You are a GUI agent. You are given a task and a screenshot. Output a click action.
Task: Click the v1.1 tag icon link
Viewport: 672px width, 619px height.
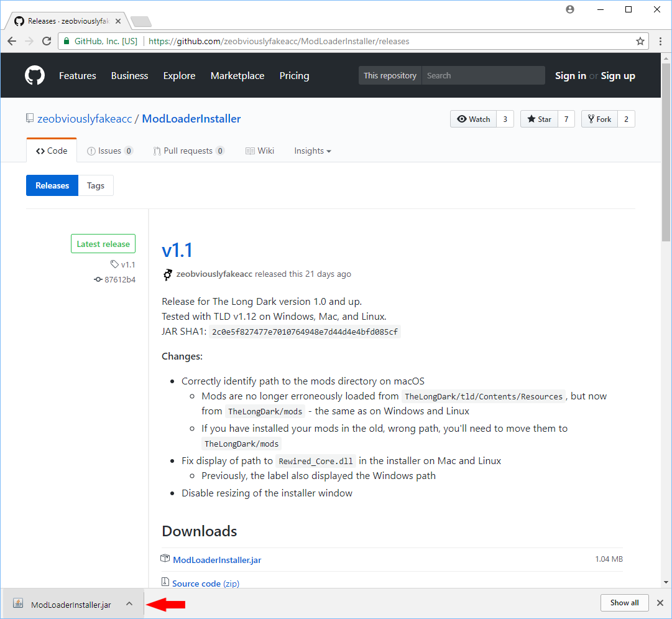122,264
